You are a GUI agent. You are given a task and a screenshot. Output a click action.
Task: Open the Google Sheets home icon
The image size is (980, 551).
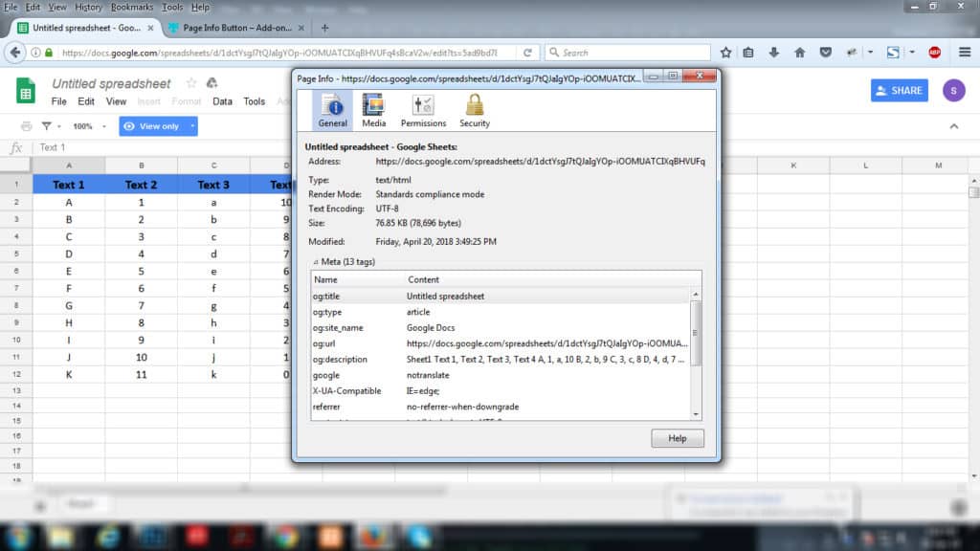pyautogui.click(x=26, y=91)
